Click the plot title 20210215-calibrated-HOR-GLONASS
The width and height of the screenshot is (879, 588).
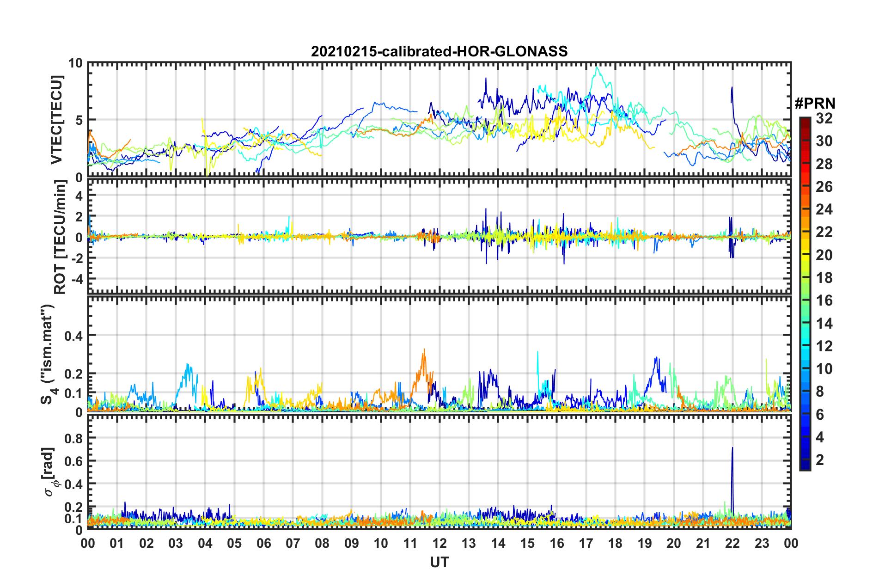click(x=439, y=51)
